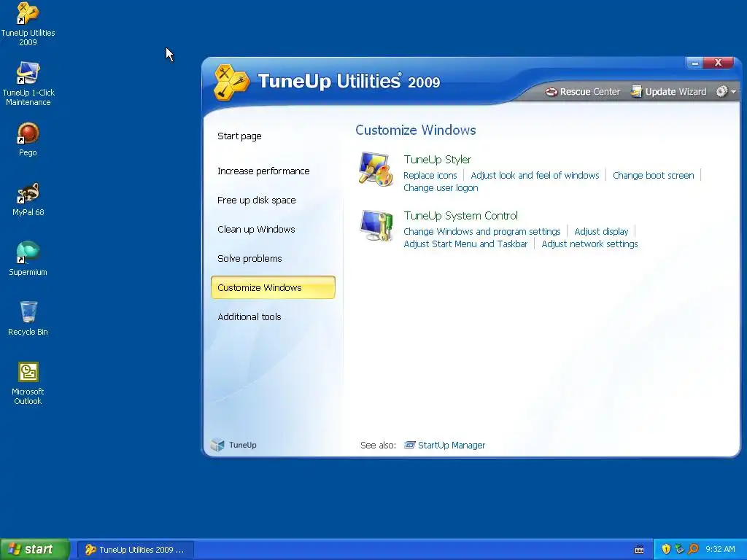Select the Microsoft Outlook desktop icon
Viewport: 747px width, 560px height.
[x=28, y=384]
